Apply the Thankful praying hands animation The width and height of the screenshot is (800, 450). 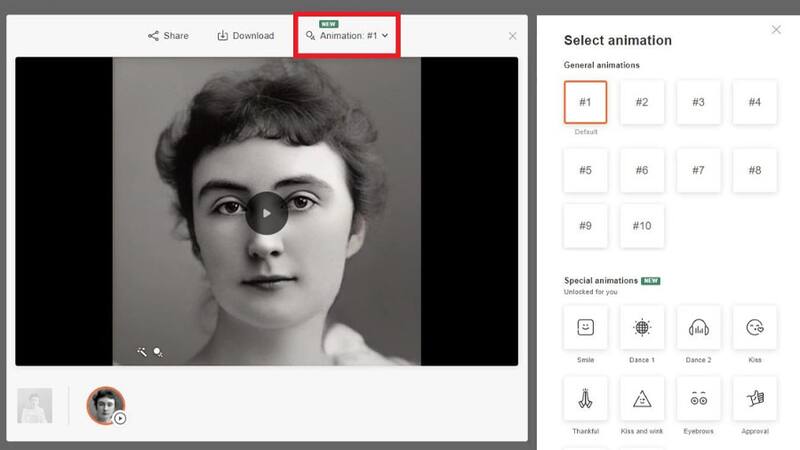pyautogui.click(x=585, y=398)
